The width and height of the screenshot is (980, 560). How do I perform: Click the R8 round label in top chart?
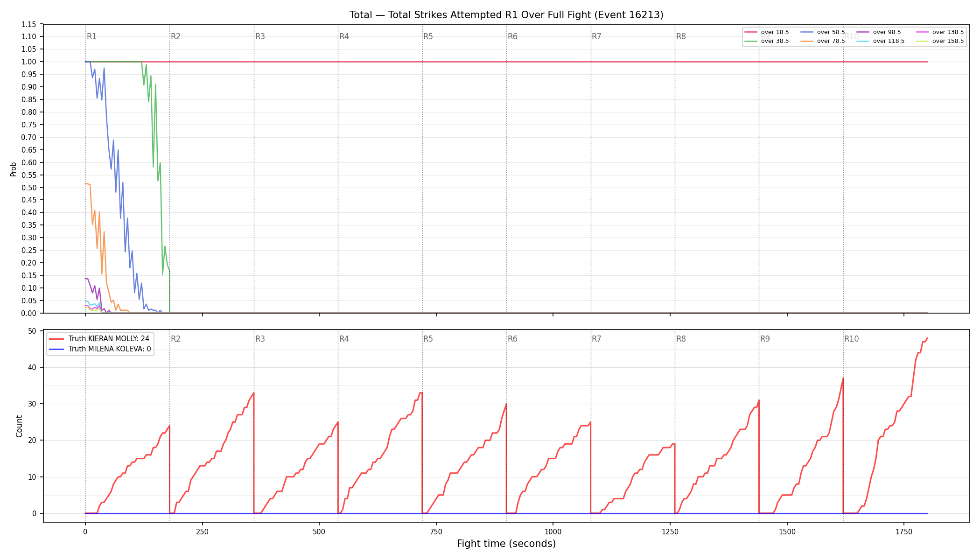[681, 36]
